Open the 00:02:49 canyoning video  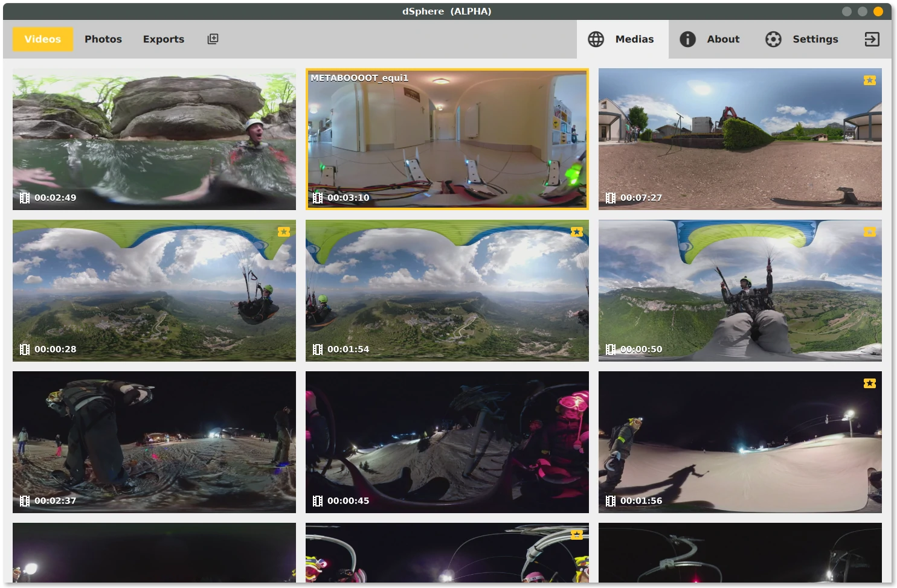(x=154, y=139)
